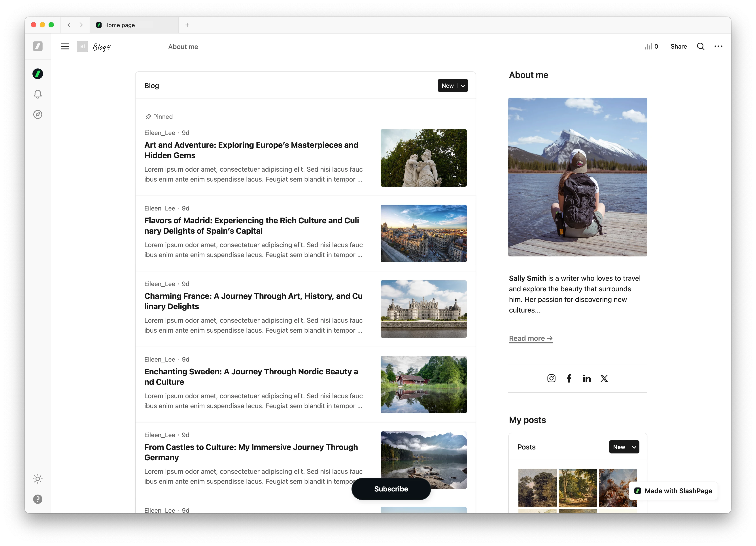Click the Pinned pin icon
The width and height of the screenshot is (756, 546).
coord(148,117)
